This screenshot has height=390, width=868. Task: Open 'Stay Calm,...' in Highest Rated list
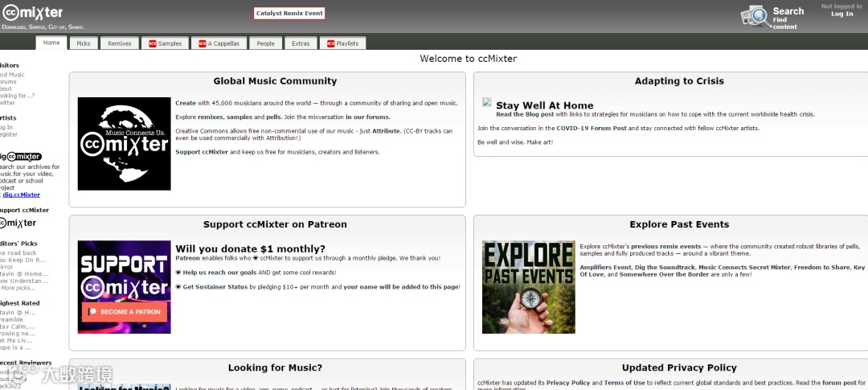(17, 326)
